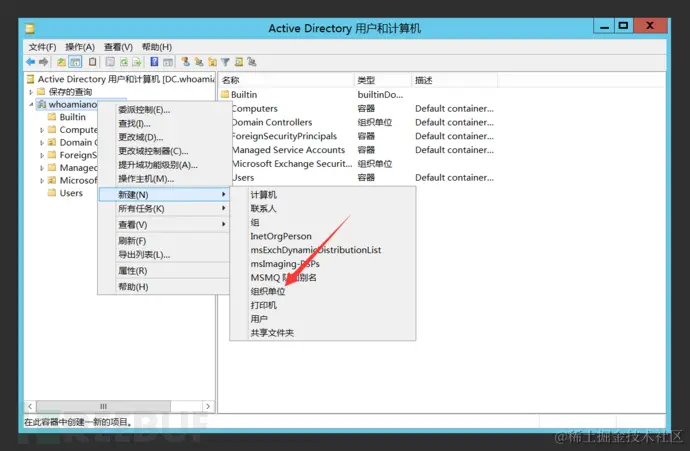
Task: Sort list by 描述 column header
Action: tap(455, 80)
